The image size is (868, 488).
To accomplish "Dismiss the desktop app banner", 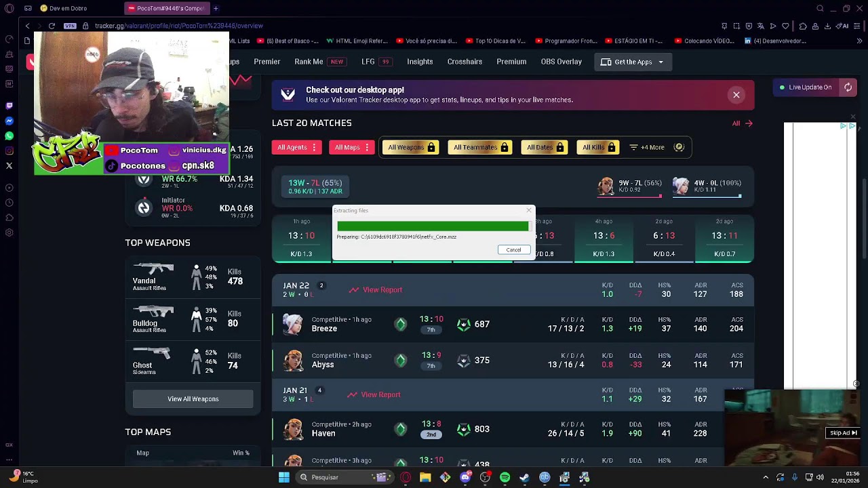I will click(x=736, y=95).
